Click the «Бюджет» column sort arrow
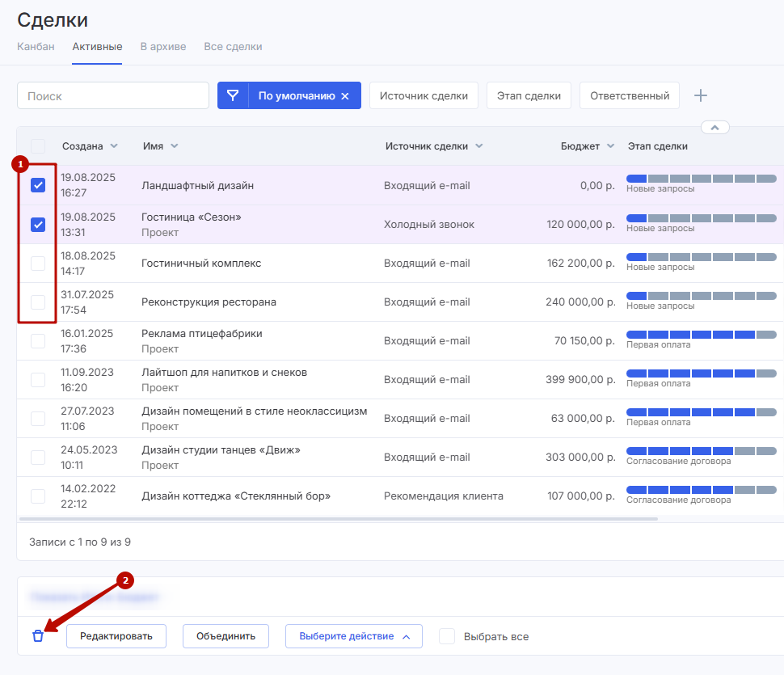Viewport: 784px width, 675px height. [x=610, y=146]
